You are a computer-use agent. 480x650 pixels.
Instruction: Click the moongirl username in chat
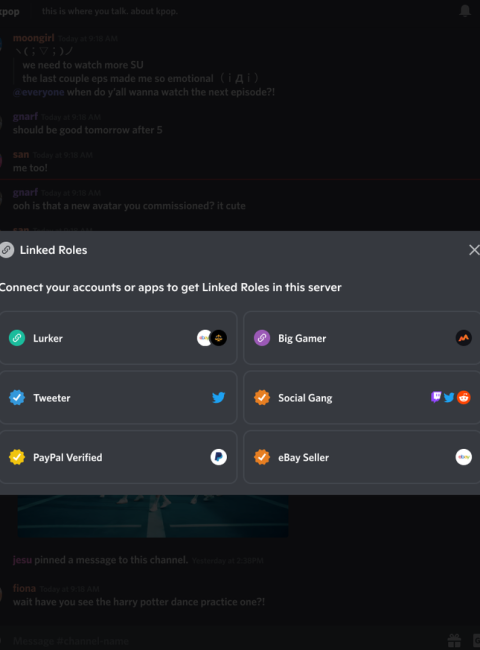[x=34, y=38]
